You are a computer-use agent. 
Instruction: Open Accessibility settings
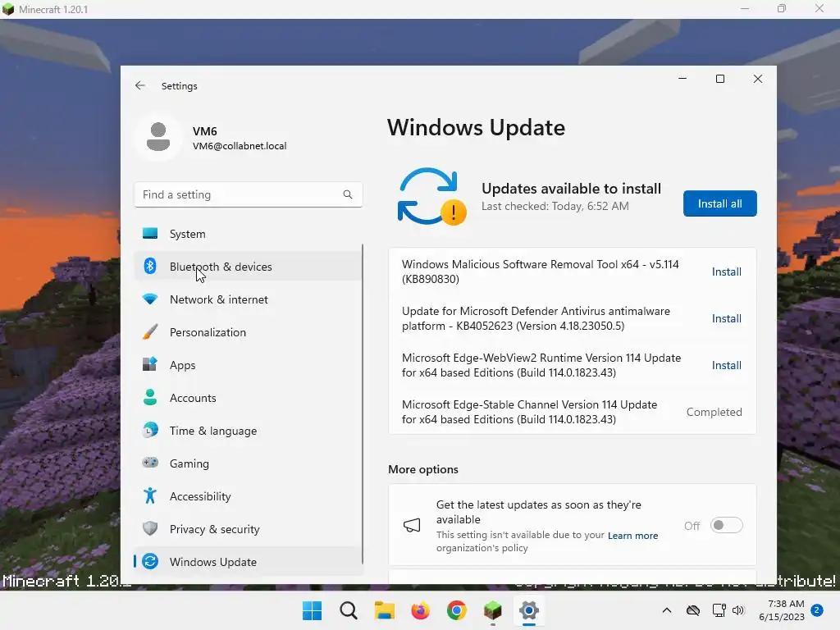(248, 495)
